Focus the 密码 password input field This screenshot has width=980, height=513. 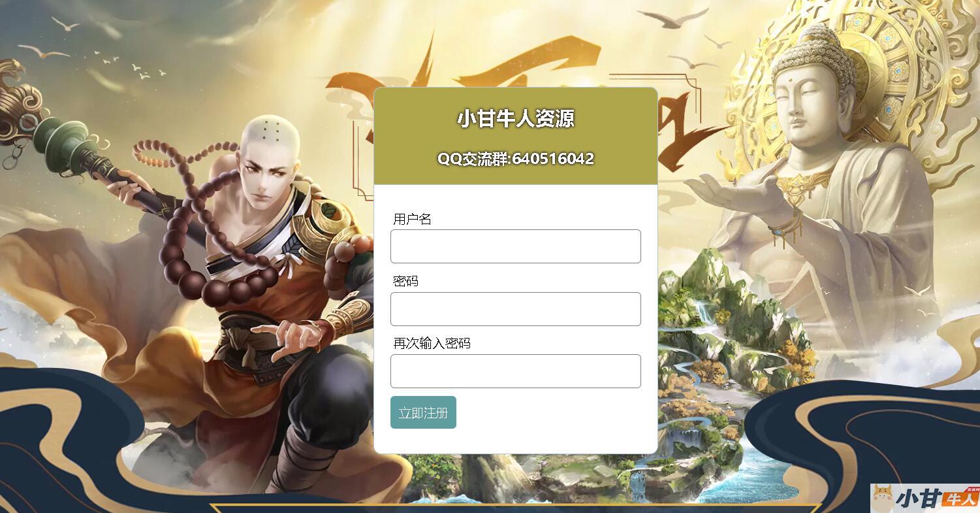point(516,309)
